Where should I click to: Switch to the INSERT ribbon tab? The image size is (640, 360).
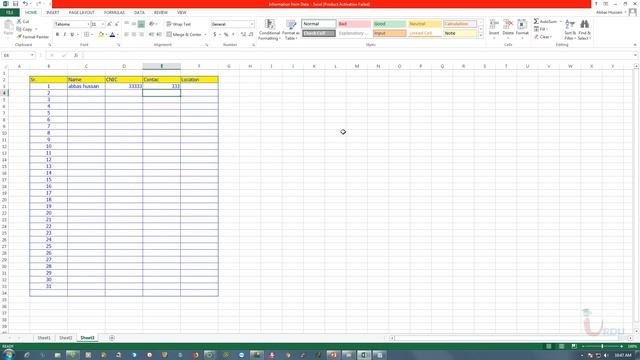[53, 13]
